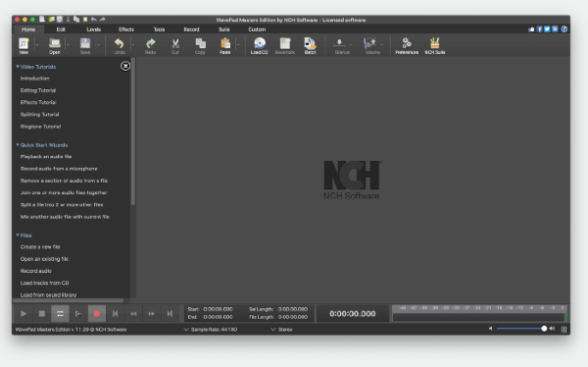
Task: Switch to the Custom tab
Action: 257,29
